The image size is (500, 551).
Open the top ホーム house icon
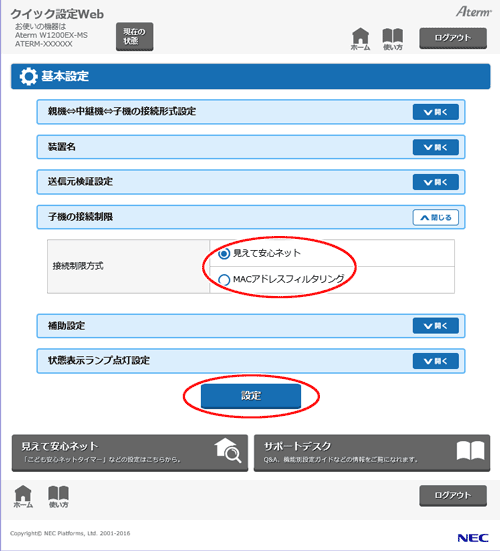361,39
